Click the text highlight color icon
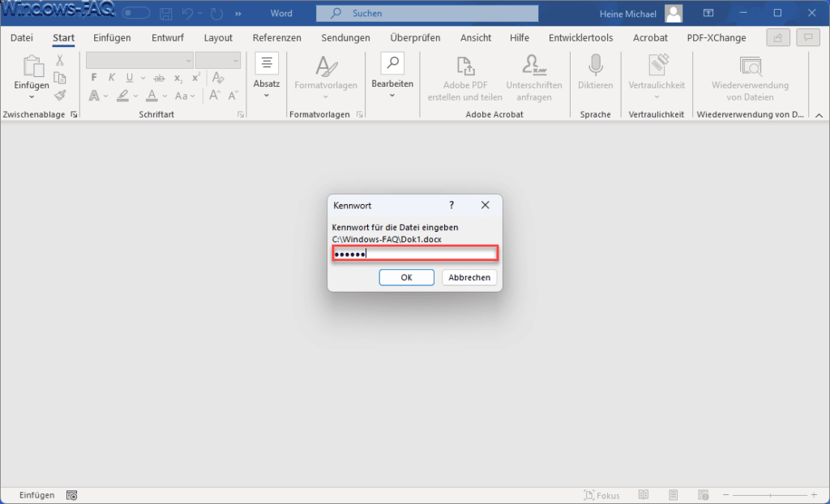Screen dimensions: 830x504 (123, 96)
